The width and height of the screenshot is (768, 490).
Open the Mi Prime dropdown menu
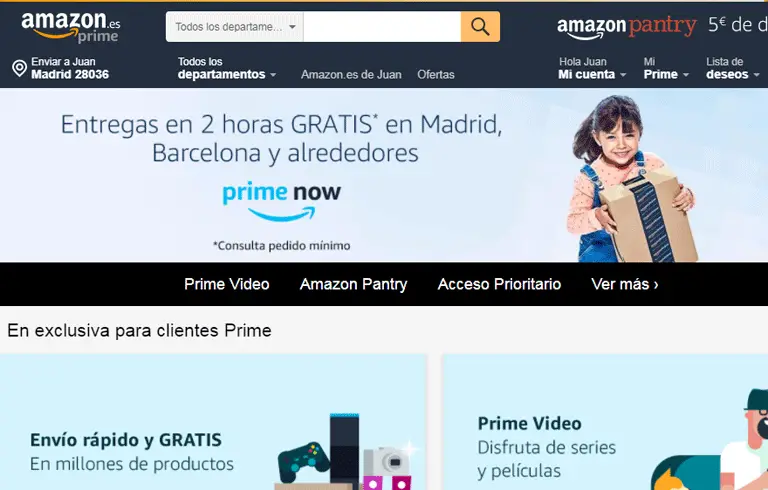[666, 68]
